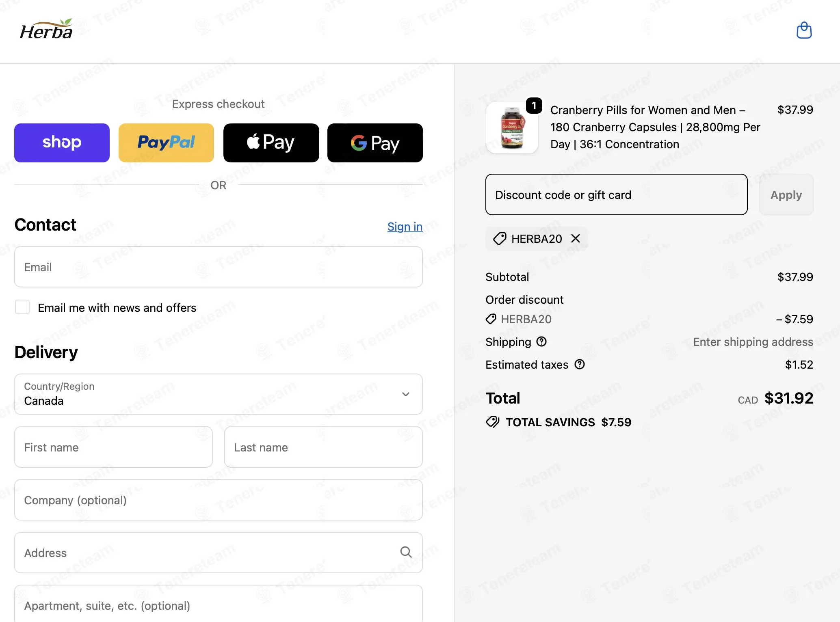Click the Herba logo
The width and height of the screenshot is (840, 622).
(46, 29)
